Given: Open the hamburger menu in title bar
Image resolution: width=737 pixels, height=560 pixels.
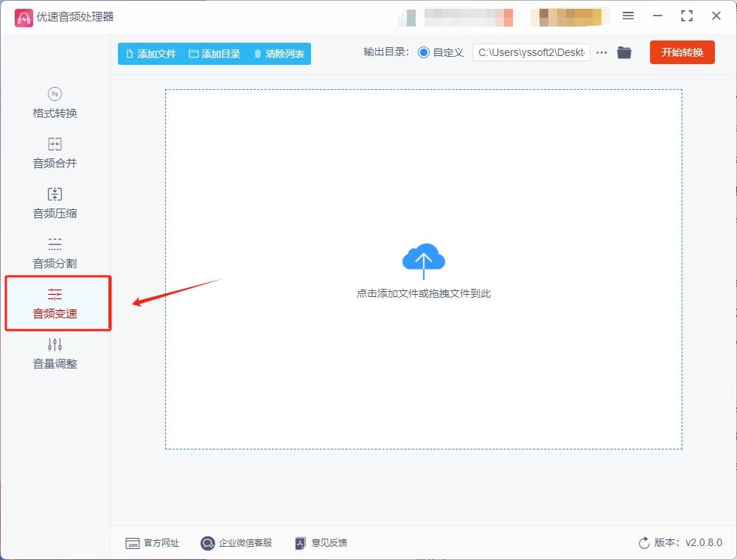Looking at the screenshot, I should coord(628,16).
